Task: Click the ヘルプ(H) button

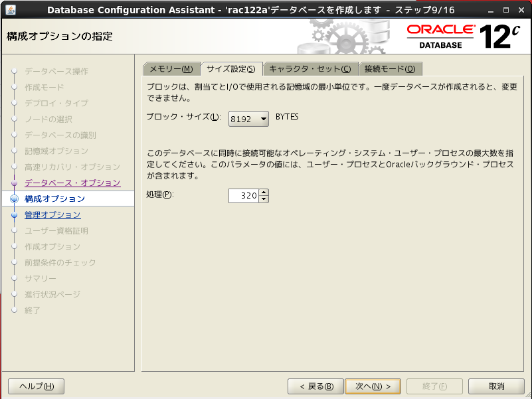Action: [37, 386]
